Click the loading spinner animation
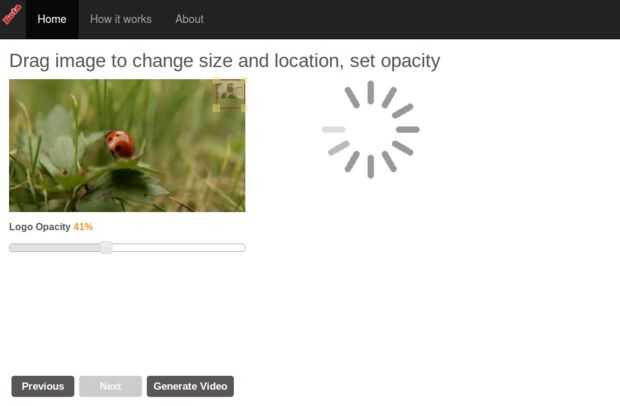The height and width of the screenshot is (406, 620). 370,129
